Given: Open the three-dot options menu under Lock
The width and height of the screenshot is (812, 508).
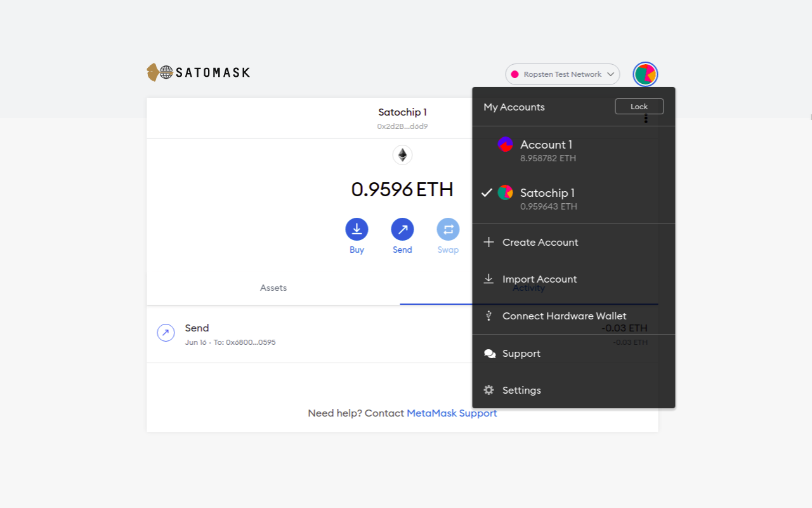Looking at the screenshot, I should pyautogui.click(x=645, y=119).
